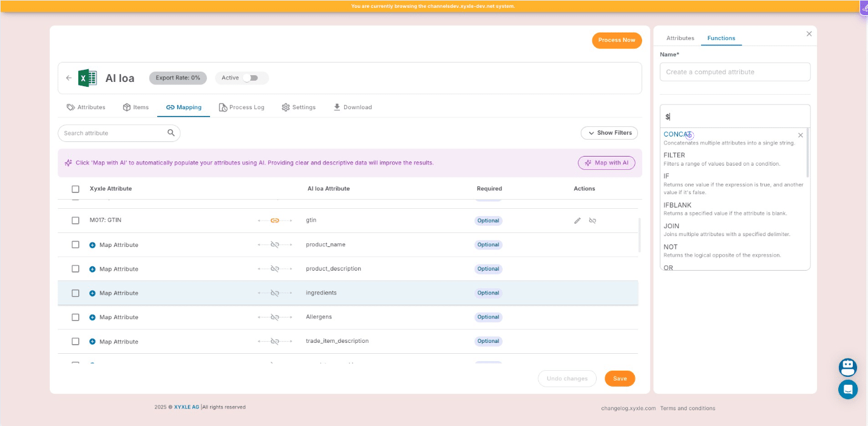
Task: Close the right side functions panel
Action: pos(809,34)
